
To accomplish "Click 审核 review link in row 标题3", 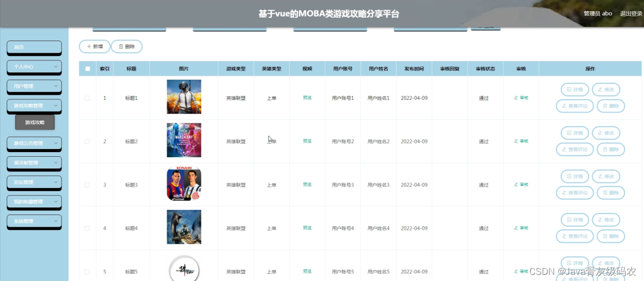I will pos(521,185).
